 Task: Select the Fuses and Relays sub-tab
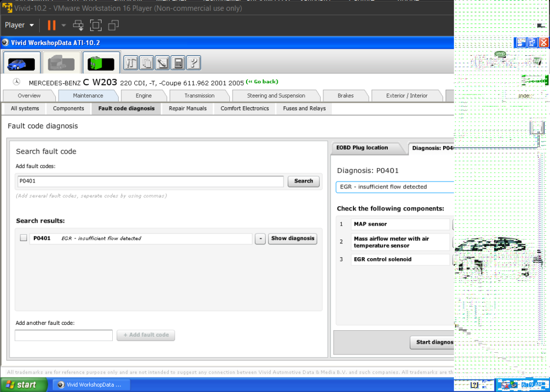click(305, 108)
